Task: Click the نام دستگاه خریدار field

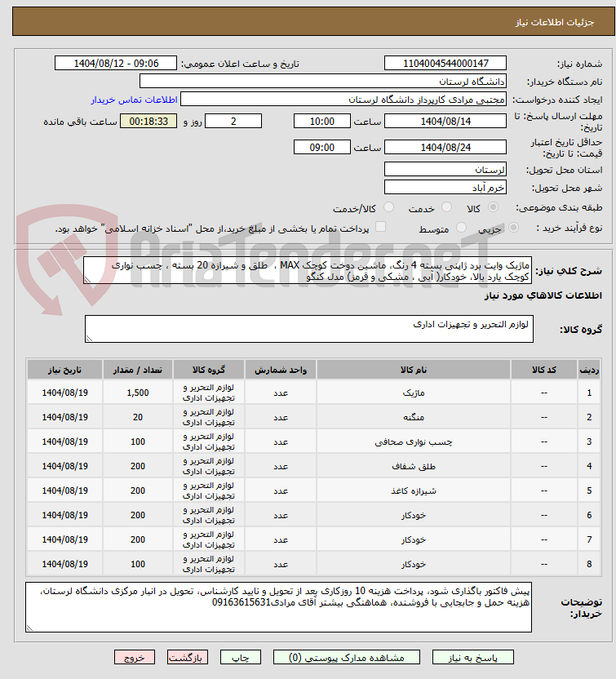Action: coord(323,82)
